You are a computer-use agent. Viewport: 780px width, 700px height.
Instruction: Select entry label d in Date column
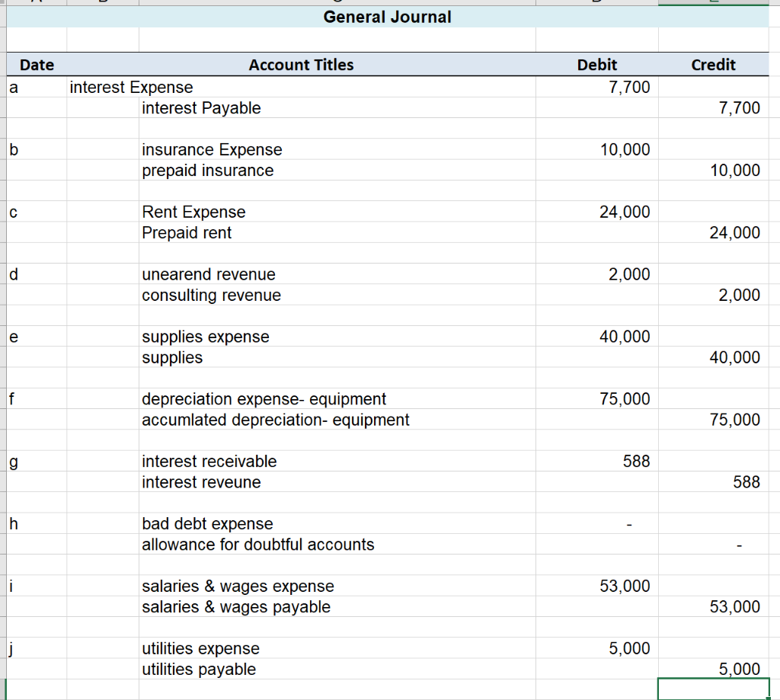[37, 274]
